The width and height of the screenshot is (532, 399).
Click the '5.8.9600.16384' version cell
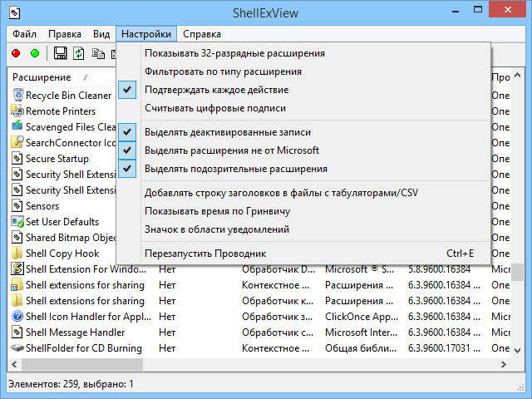click(440, 269)
